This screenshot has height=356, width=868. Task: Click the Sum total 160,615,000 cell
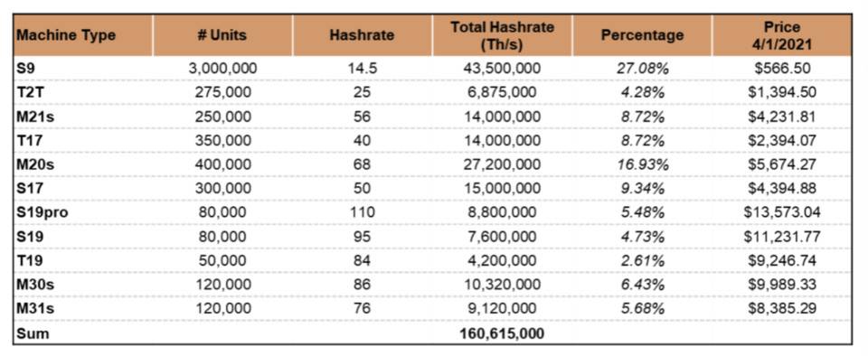click(x=502, y=333)
